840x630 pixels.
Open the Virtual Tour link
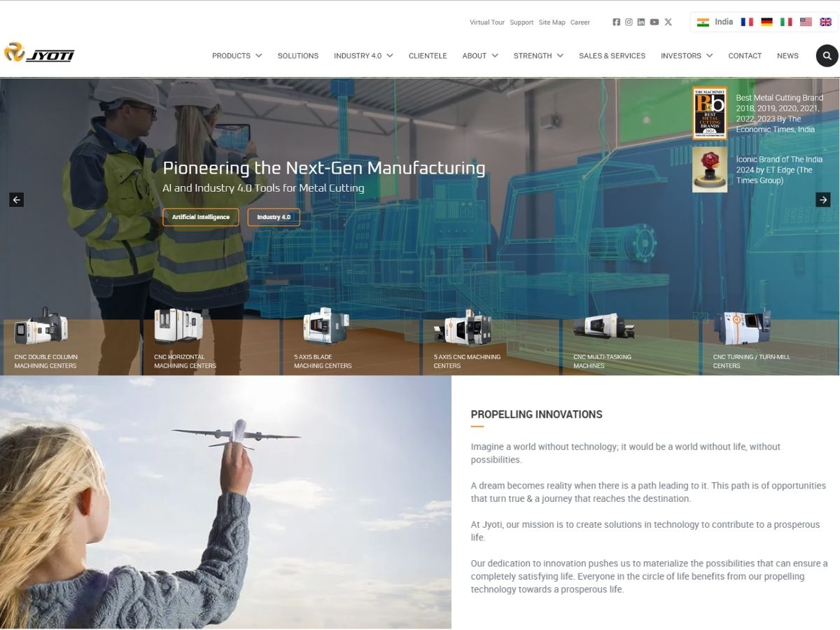click(486, 22)
